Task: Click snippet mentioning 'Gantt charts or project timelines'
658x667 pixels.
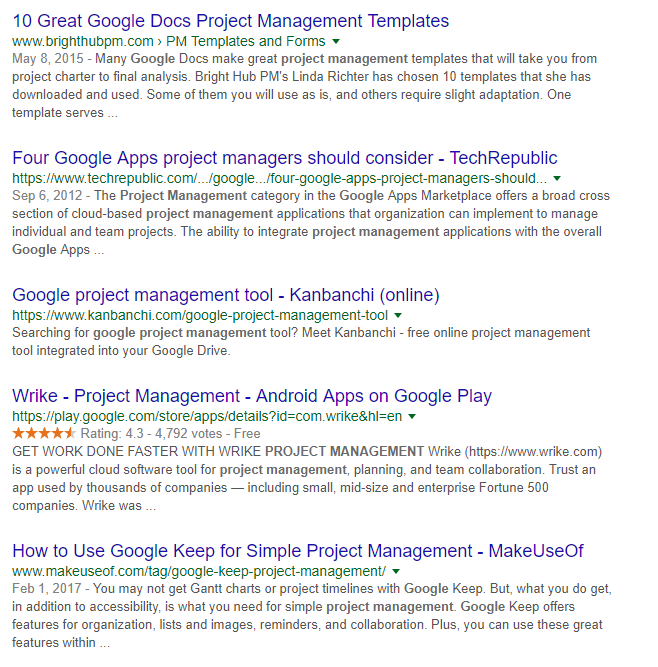Action: pyautogui.click(x=312, y=616)
